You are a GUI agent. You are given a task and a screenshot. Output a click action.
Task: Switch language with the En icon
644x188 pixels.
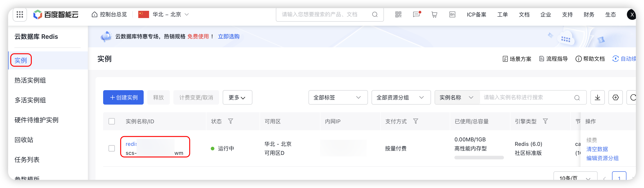pos(452,14)
